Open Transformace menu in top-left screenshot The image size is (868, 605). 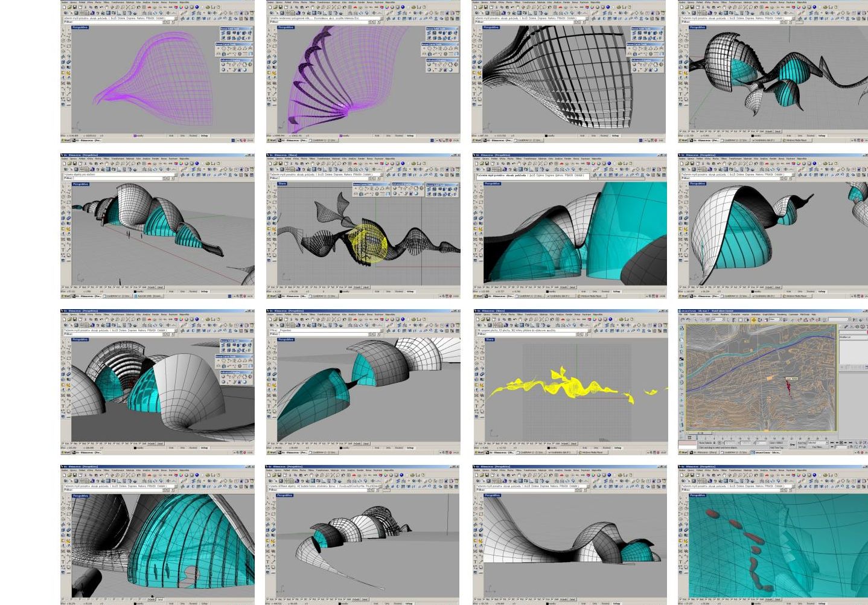117,2
